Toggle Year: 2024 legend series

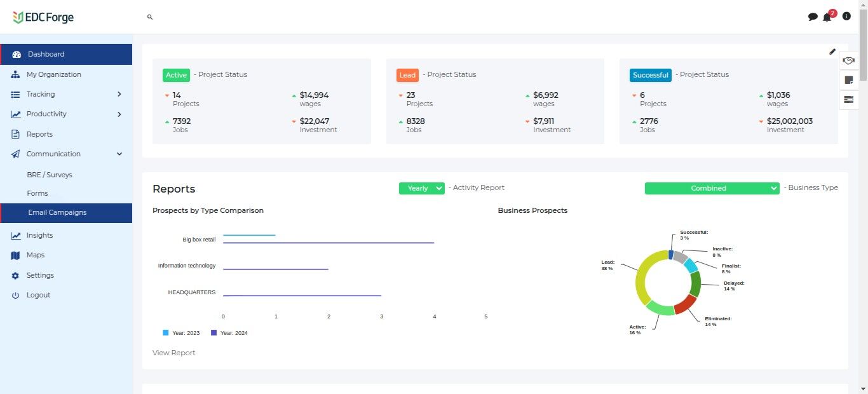[229, 332]
